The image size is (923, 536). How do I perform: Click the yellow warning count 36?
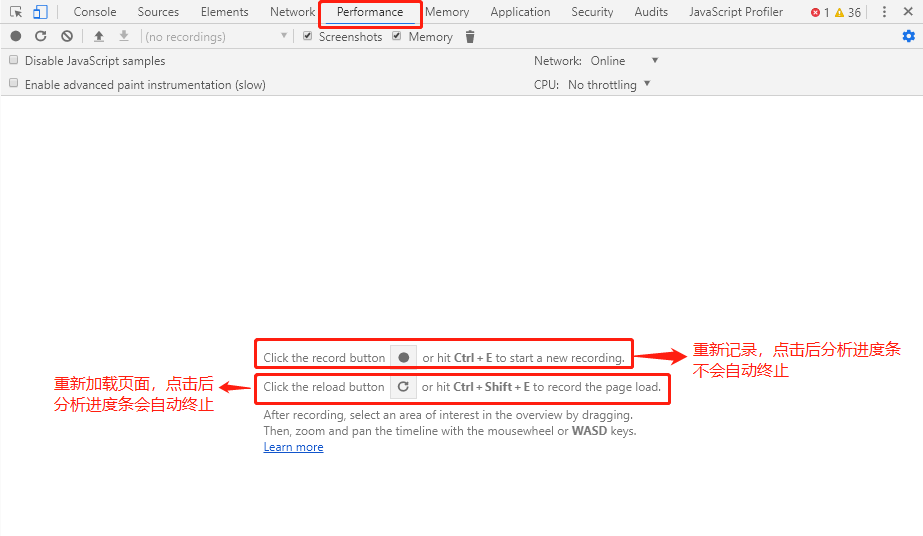(x=848, y=12)
